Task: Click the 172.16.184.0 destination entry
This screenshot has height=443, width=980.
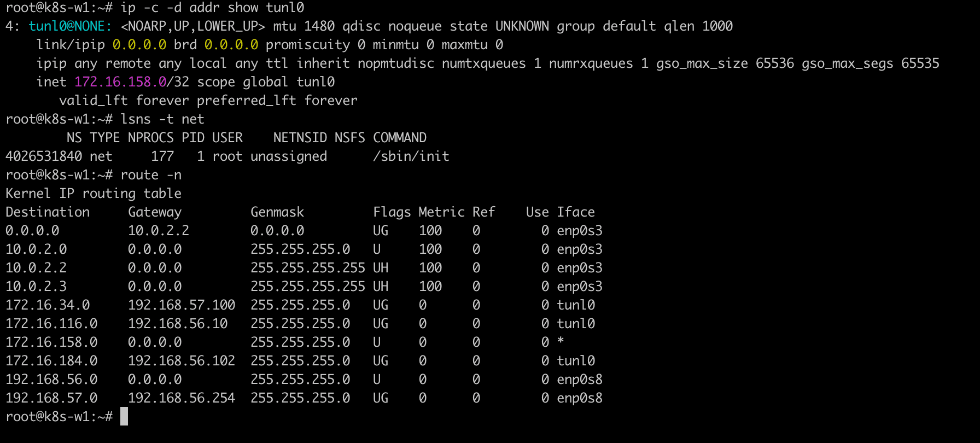Action: (51, 361)
